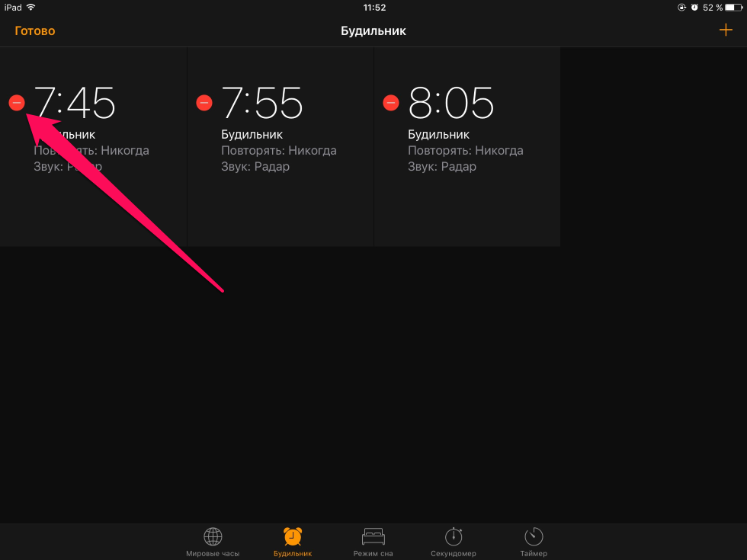Tap Звук: Радар on the 7:55 alarm

[x=255, y=167]
